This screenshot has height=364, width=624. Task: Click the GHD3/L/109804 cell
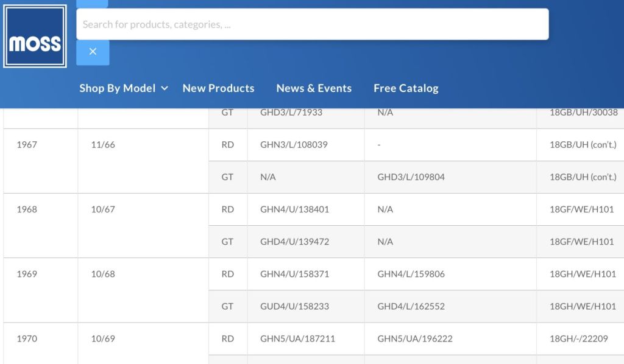point(411,177)
